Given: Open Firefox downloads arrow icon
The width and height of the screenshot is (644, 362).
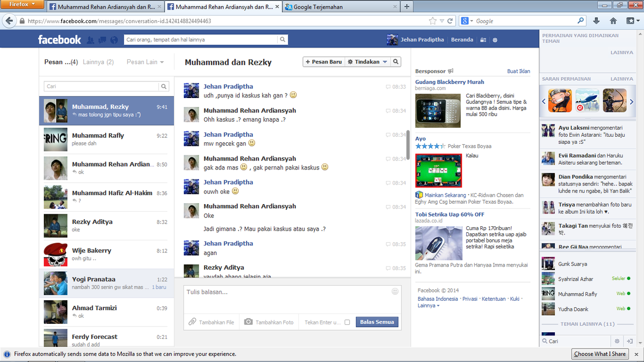Looking at the screenshot, I should pyautogui.click(x=596, y=21).
